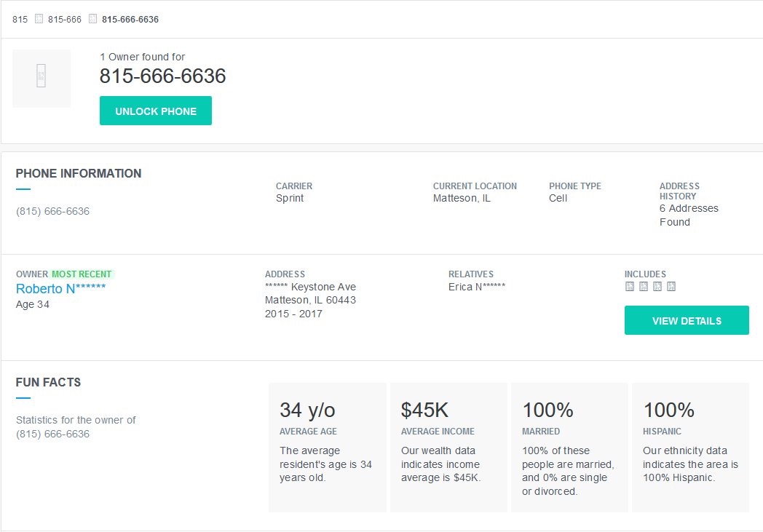763x532 pixels.
Task: Click the View Details button
Action: [687, 320]
